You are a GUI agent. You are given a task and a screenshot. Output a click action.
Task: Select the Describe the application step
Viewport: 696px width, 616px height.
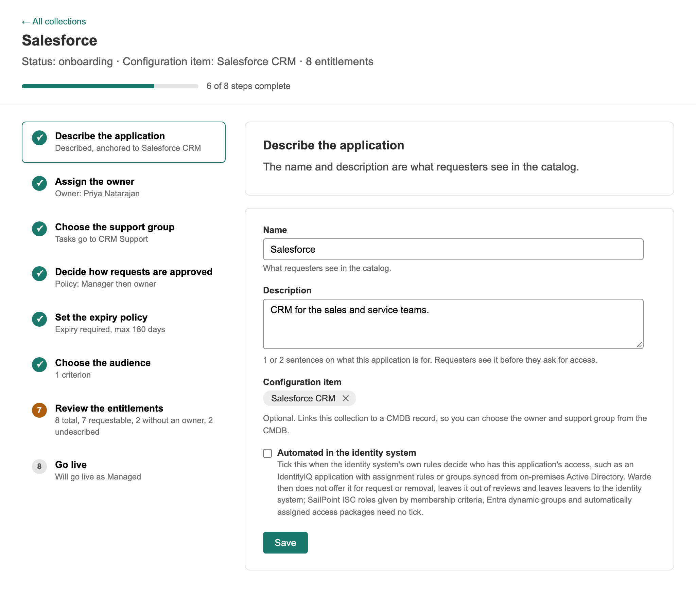tap(124, 142)
